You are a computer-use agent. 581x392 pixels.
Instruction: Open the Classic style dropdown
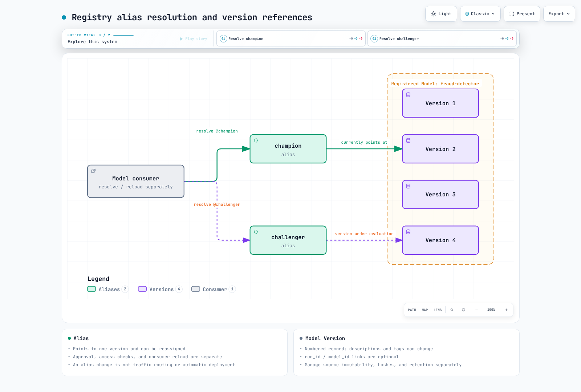(480, 14)
